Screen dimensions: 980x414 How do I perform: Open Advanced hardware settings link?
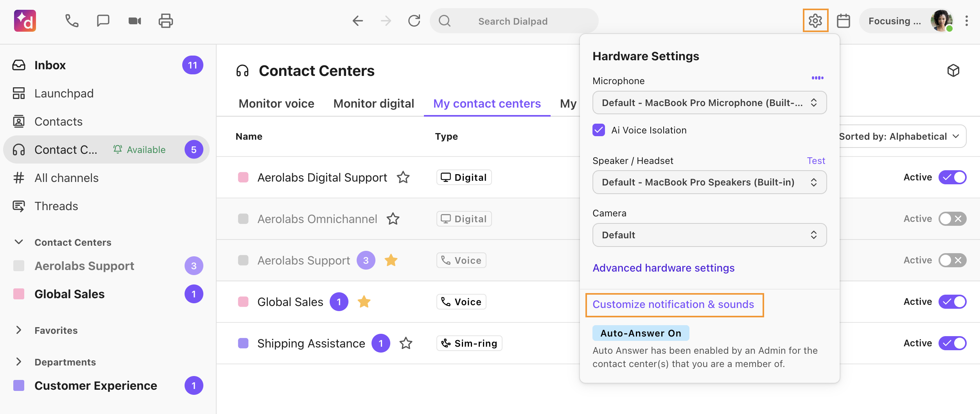click(x=664, y=268)
